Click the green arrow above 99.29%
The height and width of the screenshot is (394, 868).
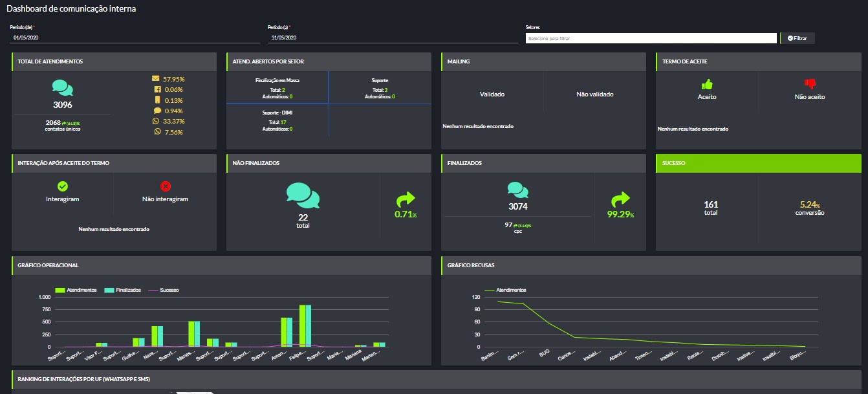[x=620, y=199]
